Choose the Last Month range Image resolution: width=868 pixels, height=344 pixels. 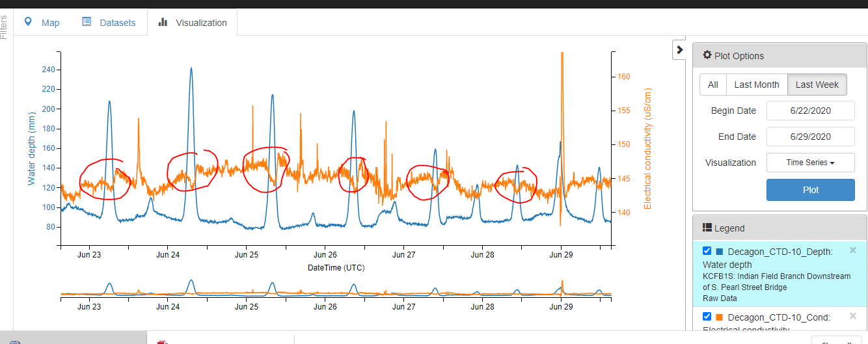pyautogui.click(x=756, y=85)
